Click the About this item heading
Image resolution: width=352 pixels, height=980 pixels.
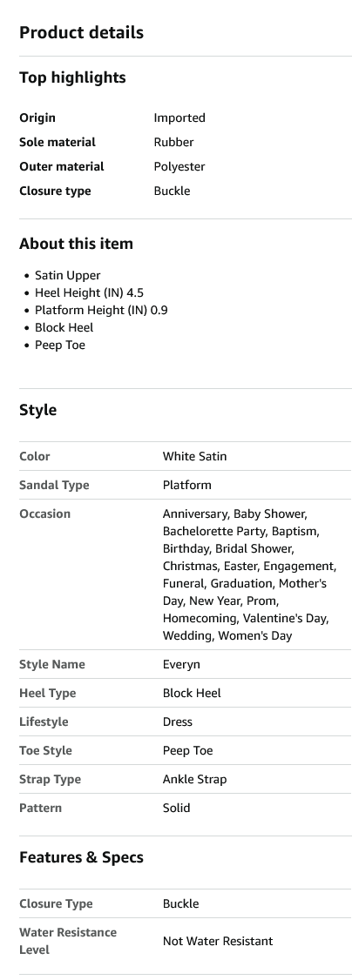click(77, 244)
